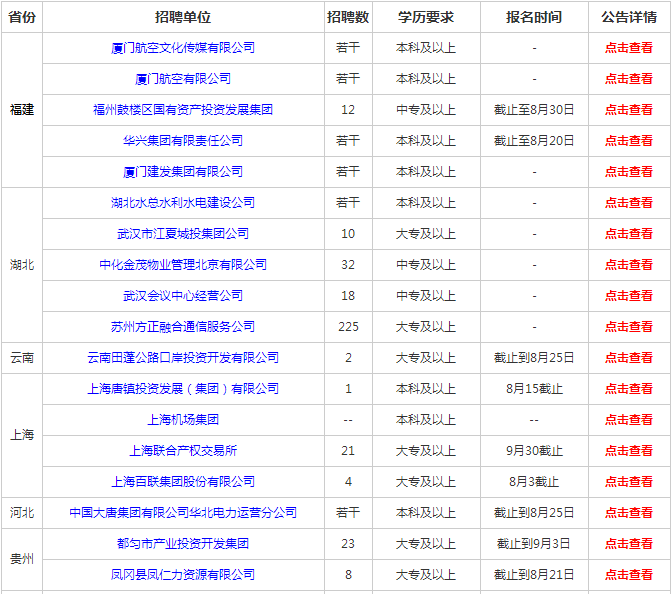This screenshot has height=594, width=672.
Task: Click the 截止至8月20日 deadline cell
Action: [x=534, y=141]
